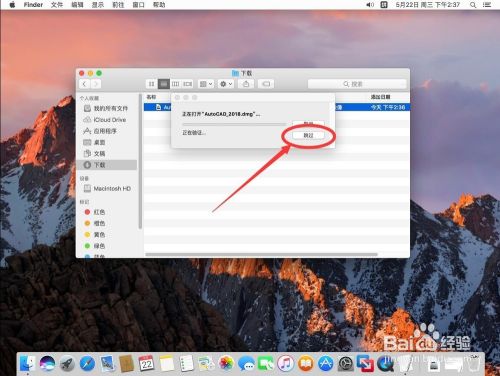500x376 pixels.
Task: Switch Finder to list view
Action: click(x=163, y=84)
